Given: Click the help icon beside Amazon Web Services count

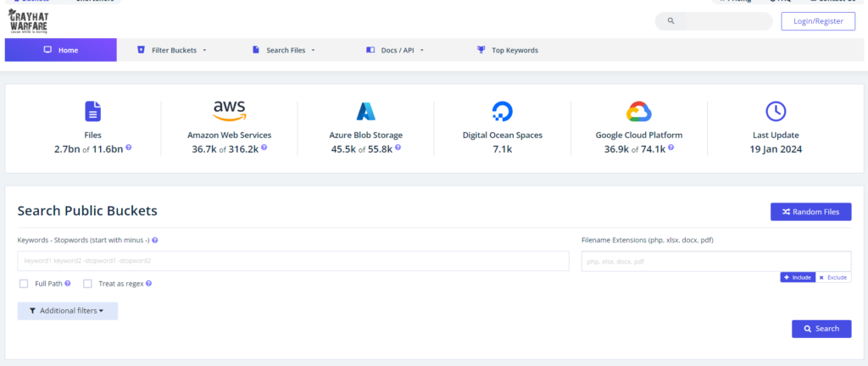Looking at the screenshot, I should point(264,148).
